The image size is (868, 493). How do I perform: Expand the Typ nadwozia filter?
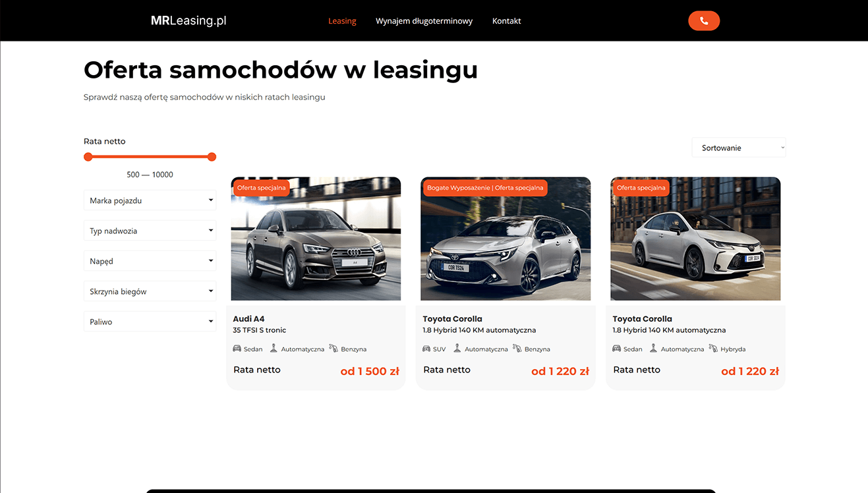(150, 231)
